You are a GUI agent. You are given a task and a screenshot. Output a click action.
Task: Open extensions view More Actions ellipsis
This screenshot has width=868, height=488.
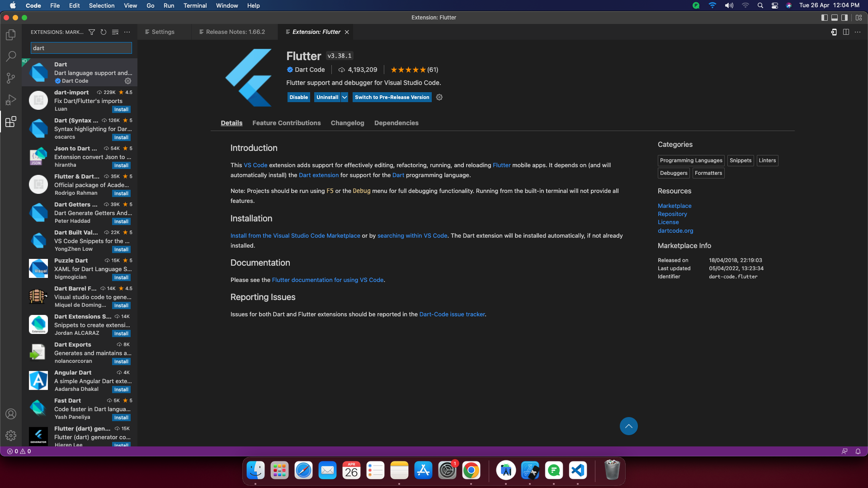(x=127, y=32)
